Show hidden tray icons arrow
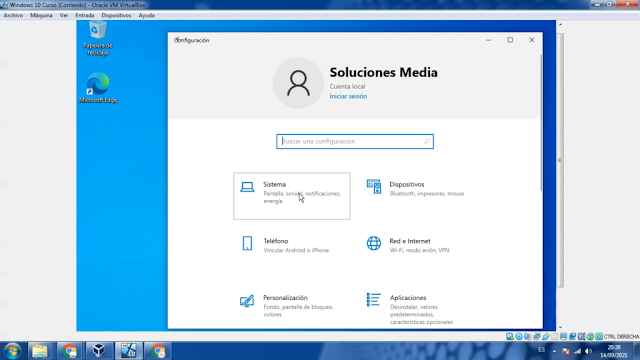Image resolution: width=640 pixels, height=360 pixels. 554,351
